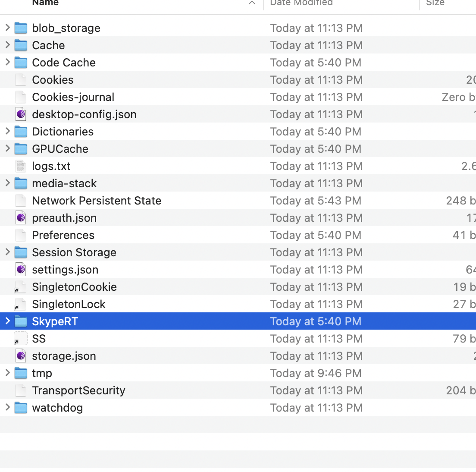Click the Session Storage folder icon
Image resolution: width=476 pixels, height=472 pixels.
(x=21, y=252)
